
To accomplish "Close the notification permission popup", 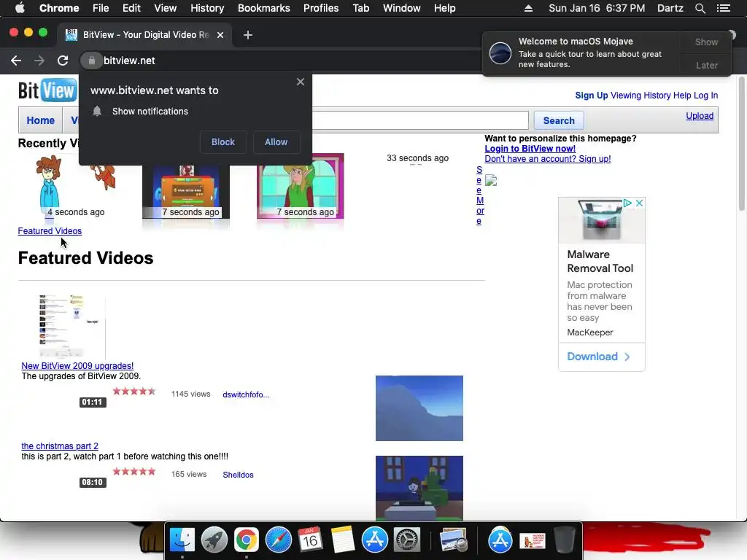I will (300, 82).
